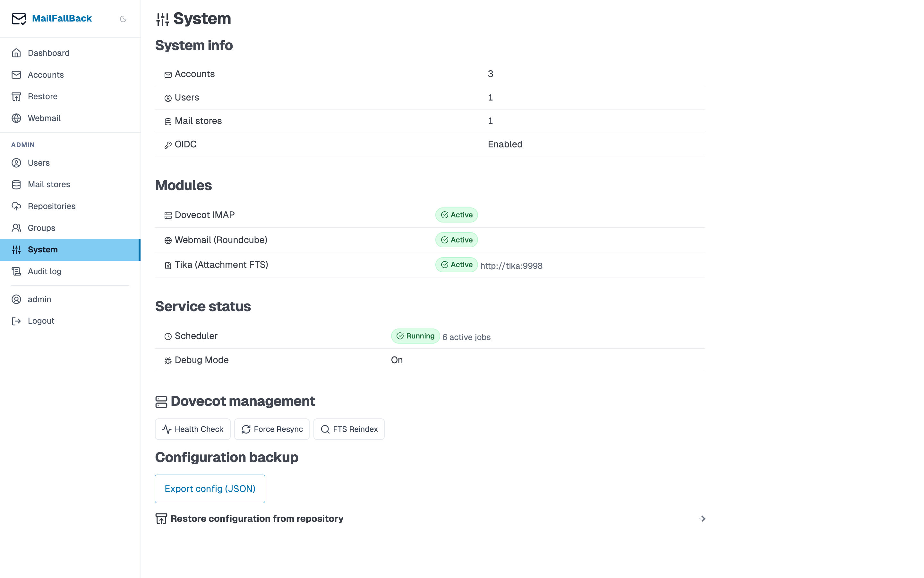Click the server icon beside Dovecot management

point(161,402)
